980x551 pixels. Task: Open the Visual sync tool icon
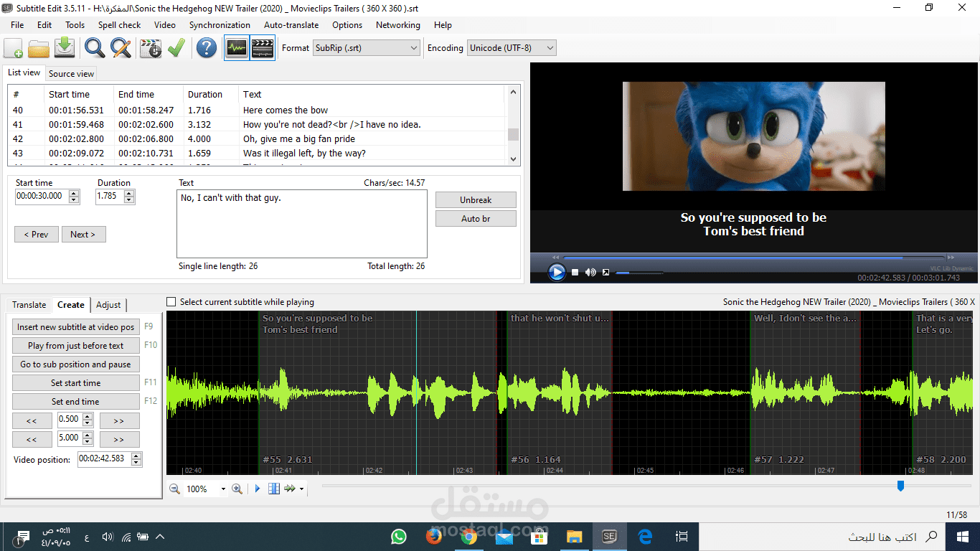[x=151, y=48]
